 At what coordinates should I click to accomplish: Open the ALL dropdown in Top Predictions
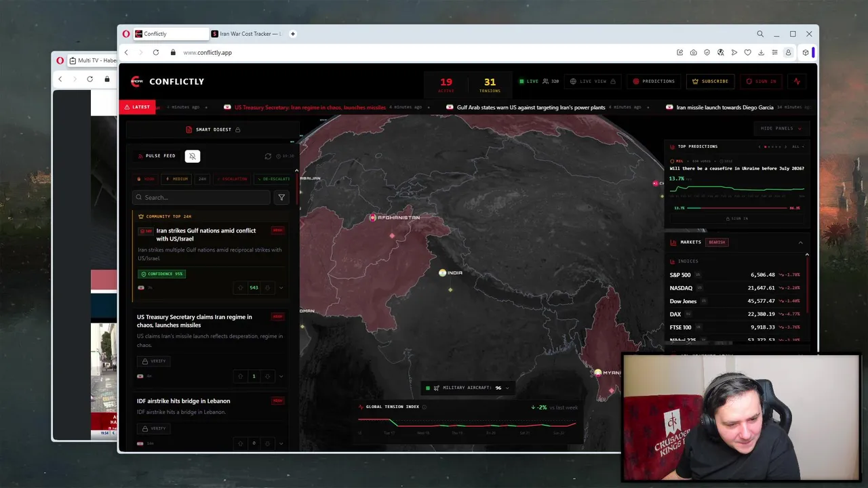(x=798, y=146)
